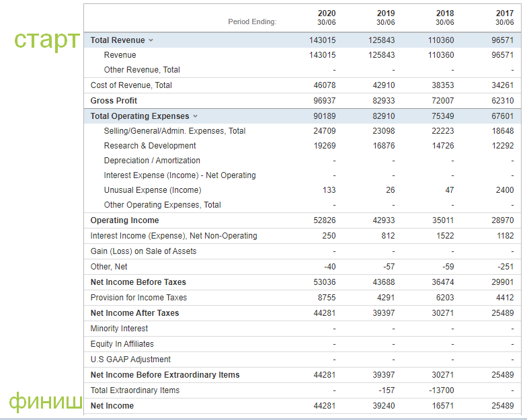Click 2018 Interest Income value 1522

pyautogui.click(x=445, y=236)
